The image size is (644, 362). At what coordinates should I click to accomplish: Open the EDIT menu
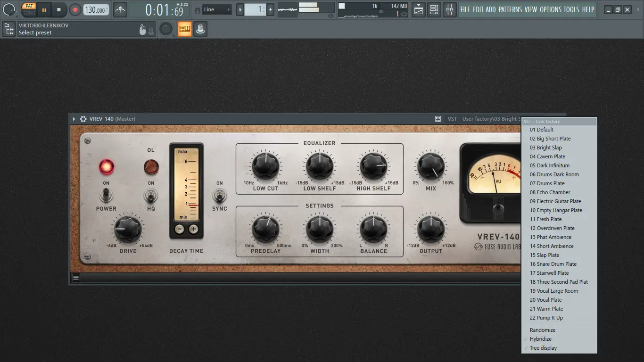tap(478, 9)
